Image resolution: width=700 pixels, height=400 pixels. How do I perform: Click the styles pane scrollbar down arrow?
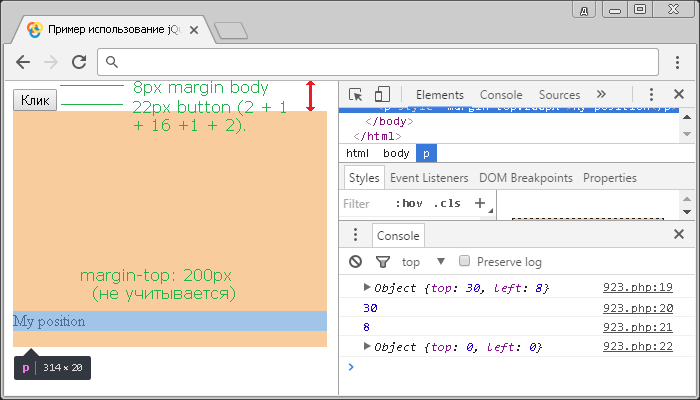pos(687,212)
